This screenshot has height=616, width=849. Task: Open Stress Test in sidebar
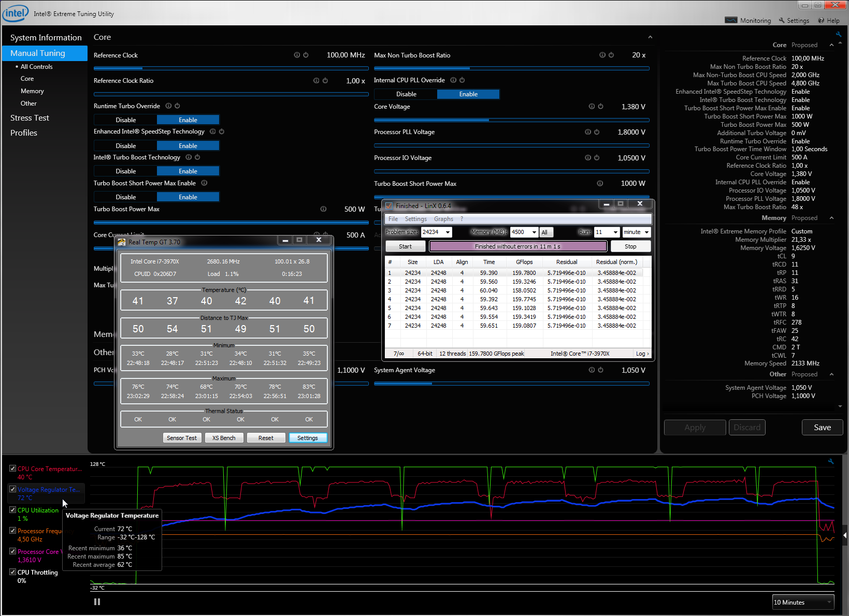coord(30,118)
